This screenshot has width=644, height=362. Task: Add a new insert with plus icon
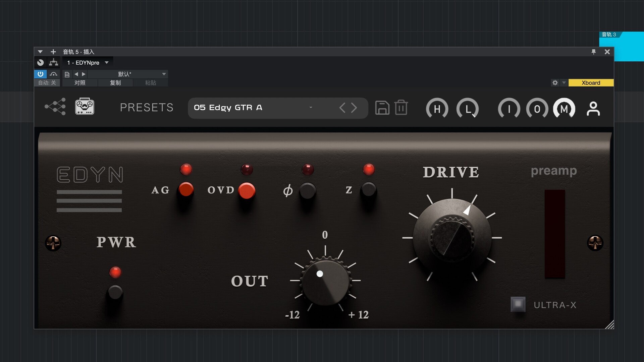pyautogui.click(x=53, y=52)
